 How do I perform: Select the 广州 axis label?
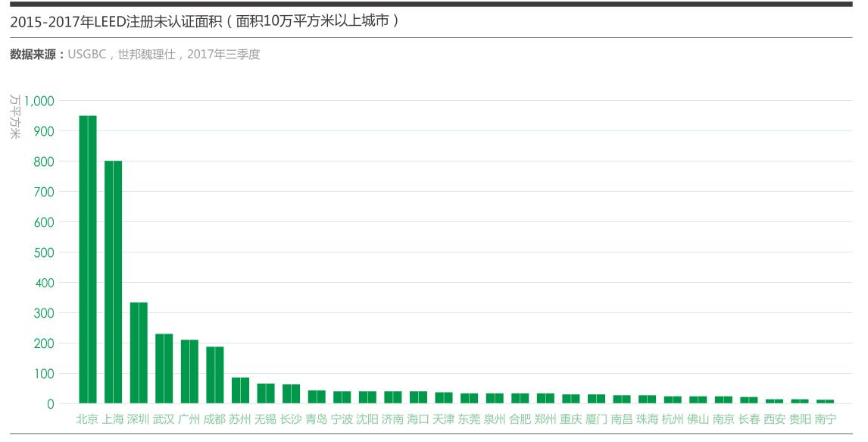coord(189,419)
